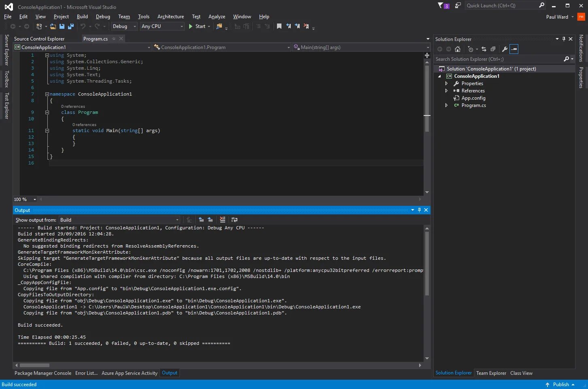Open the Show output from Build dropdown
This screenshot has width=588, height=389.
click(x=119, y=220)
